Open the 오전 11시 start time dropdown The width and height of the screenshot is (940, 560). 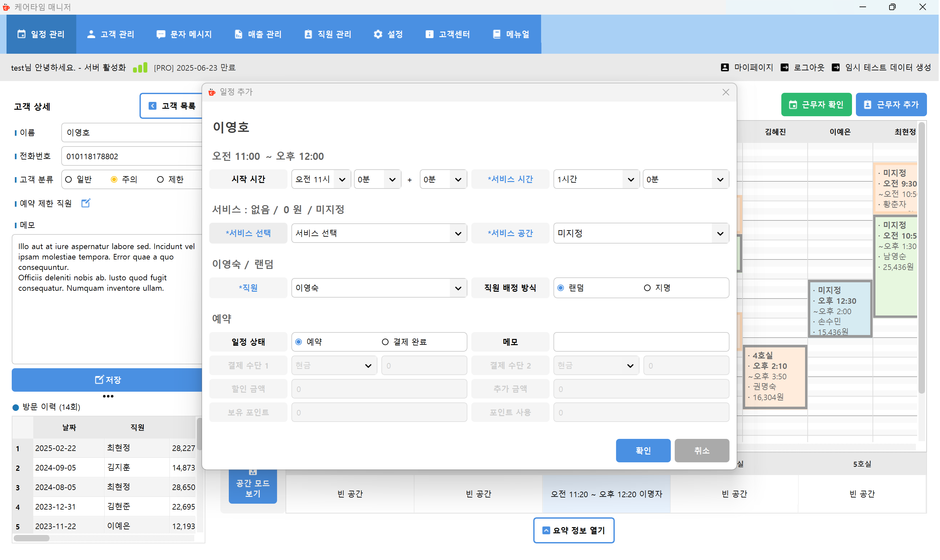tap(321, 179)
